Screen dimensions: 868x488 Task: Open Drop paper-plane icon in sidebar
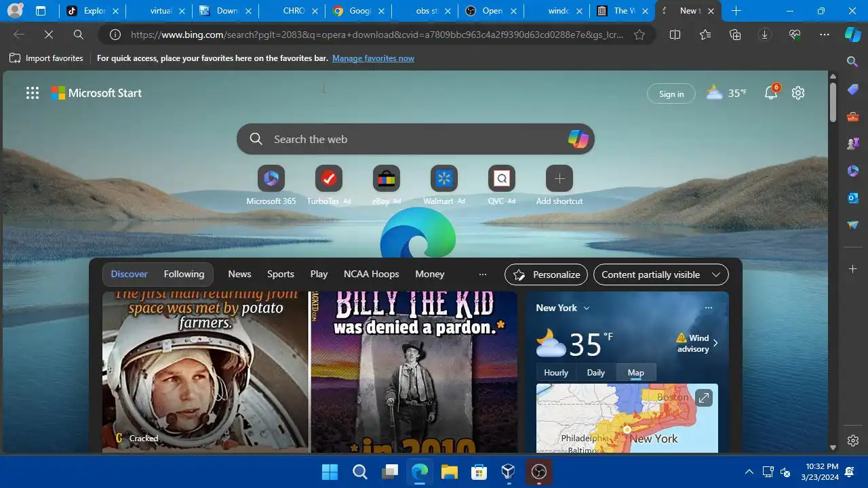point(853,225)
